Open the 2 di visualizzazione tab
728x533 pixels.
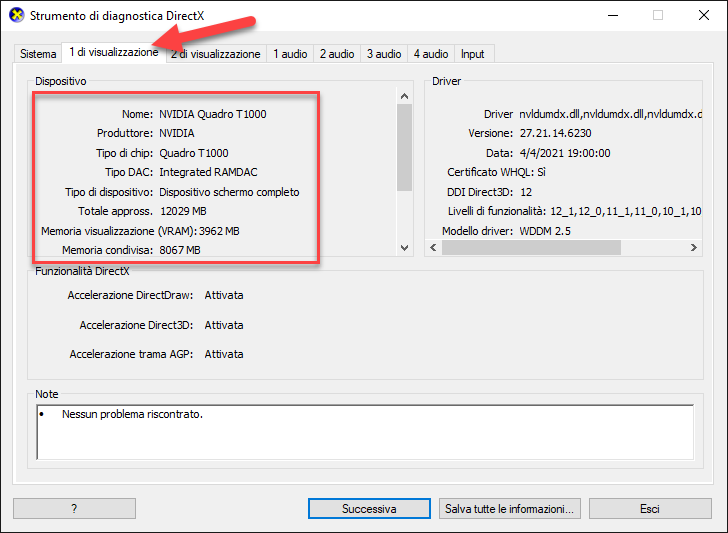[x=216, y=54]
